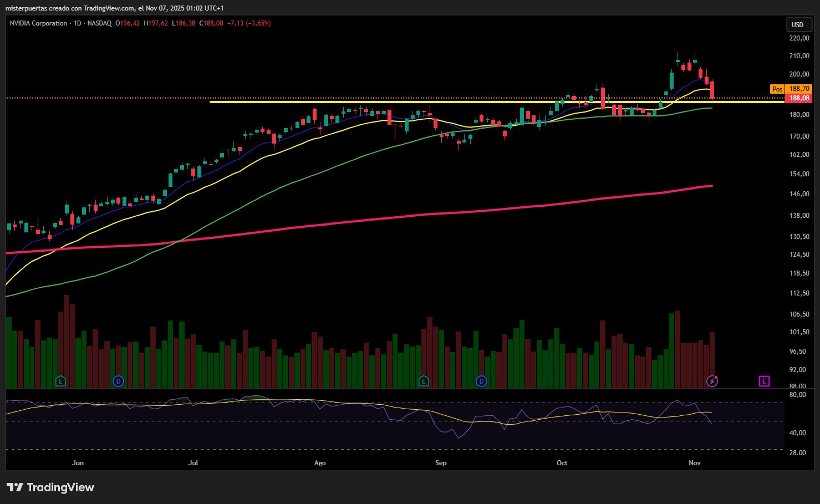
Task: Click the 130,50 price axis label
Action: click(x=799, y=237)
